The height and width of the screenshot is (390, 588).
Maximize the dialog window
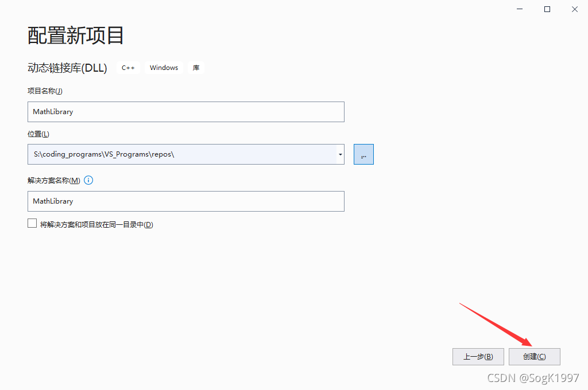547,9
